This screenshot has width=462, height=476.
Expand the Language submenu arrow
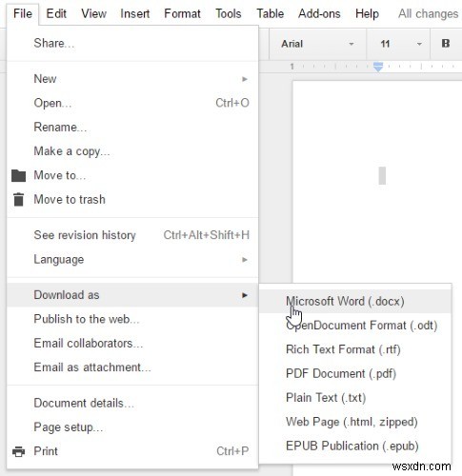[x=245, y=260]
